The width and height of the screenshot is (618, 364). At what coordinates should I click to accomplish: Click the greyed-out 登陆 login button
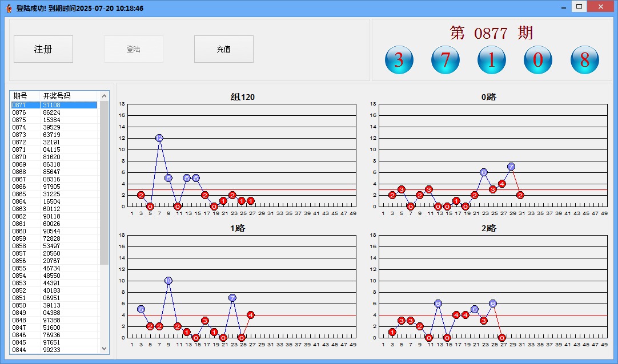pos(134,49)
